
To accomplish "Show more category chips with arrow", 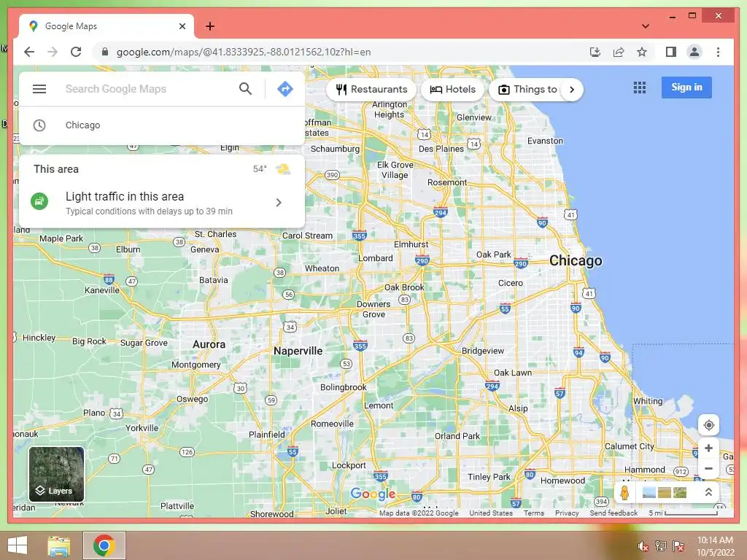I will 572,90.
